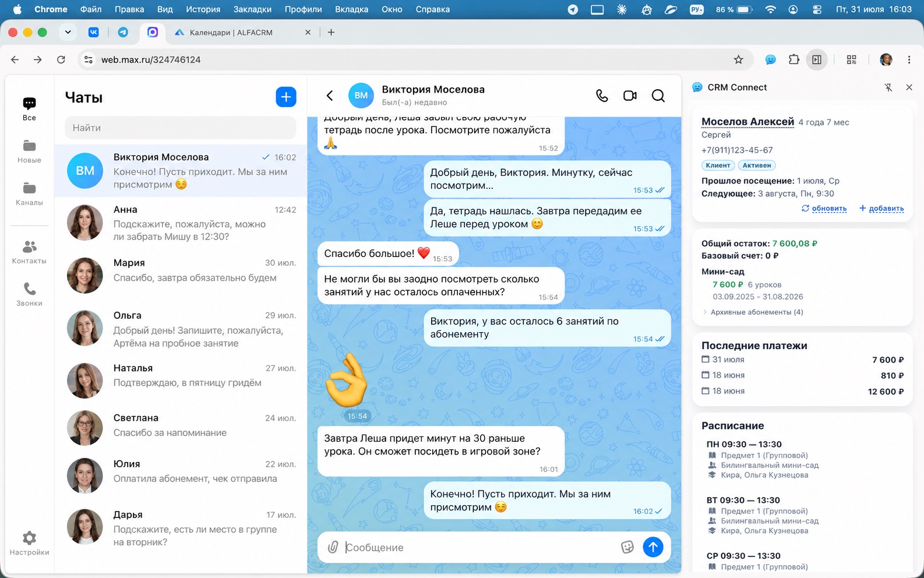
Task: Open the Закладки menu in menu bar
Action: pyautogui.click(x=252, y=9)
